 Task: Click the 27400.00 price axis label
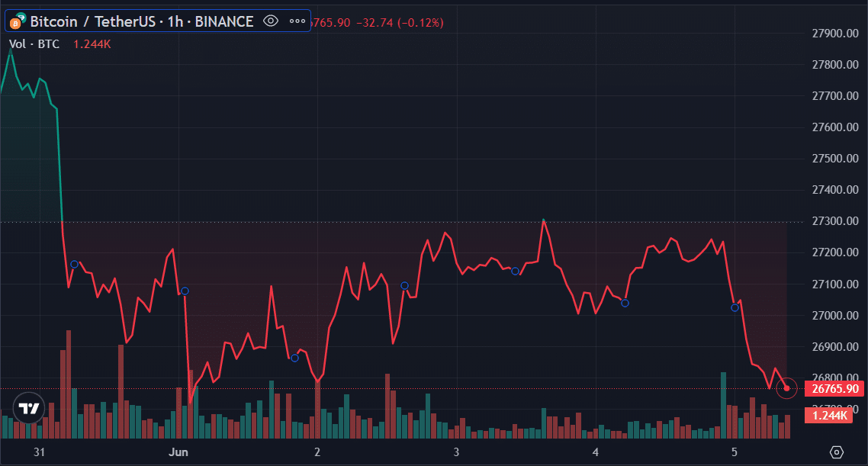pos(834,190)
